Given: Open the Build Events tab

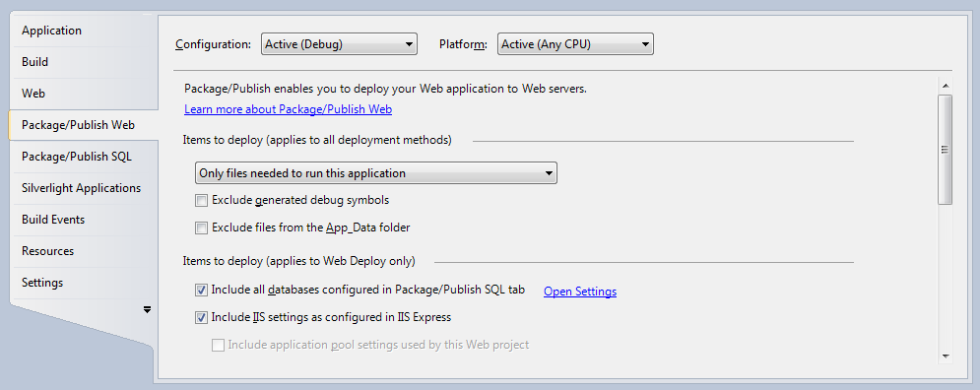Looking at the screenshot, I should point(83,220).
